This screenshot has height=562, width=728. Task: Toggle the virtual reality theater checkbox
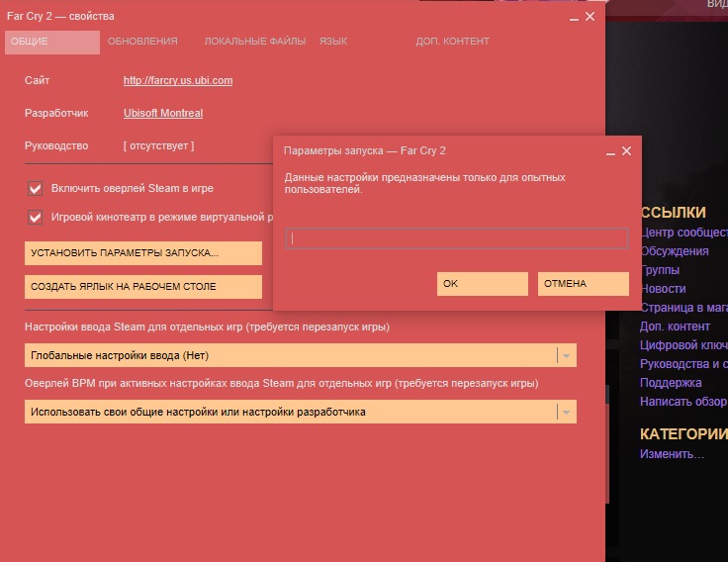pyautogui.click(x=36, y=217)
